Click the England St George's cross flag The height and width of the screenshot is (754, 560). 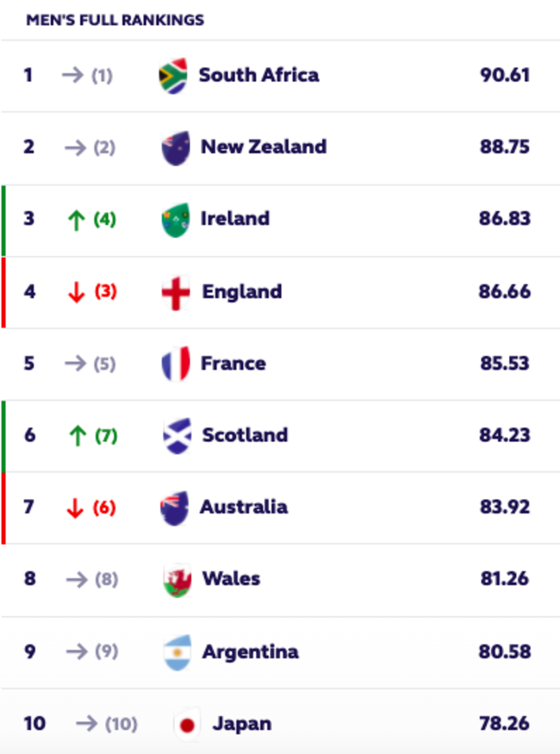175,292
